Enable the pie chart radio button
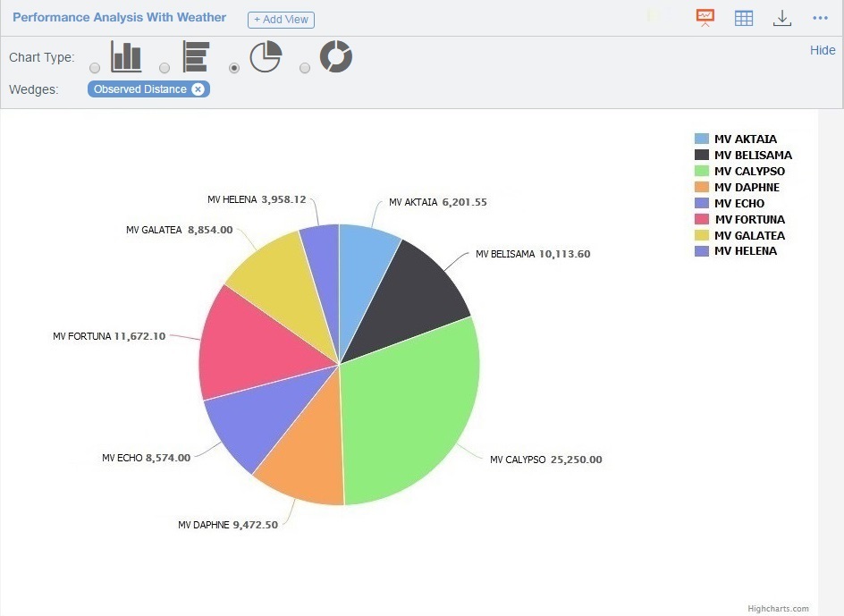The height and width of the screenshot is (616, 844). click(234, 66)
